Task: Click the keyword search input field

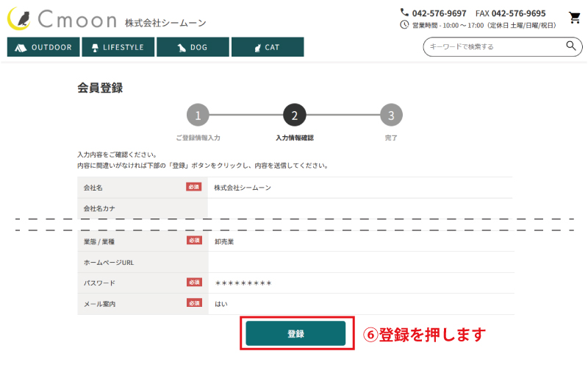Action: click(492, 47)
